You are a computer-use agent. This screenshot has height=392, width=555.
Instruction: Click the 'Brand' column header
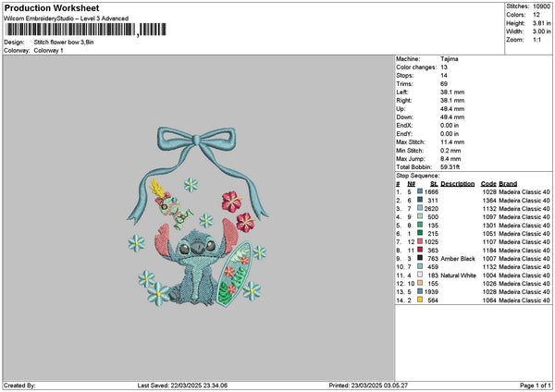(508, 184)
